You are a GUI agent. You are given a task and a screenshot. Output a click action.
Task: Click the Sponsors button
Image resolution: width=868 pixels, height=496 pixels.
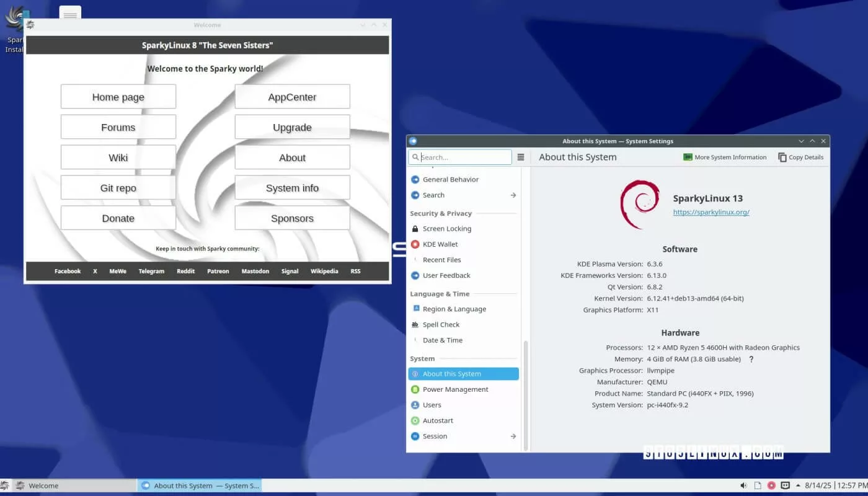point(292,218)
